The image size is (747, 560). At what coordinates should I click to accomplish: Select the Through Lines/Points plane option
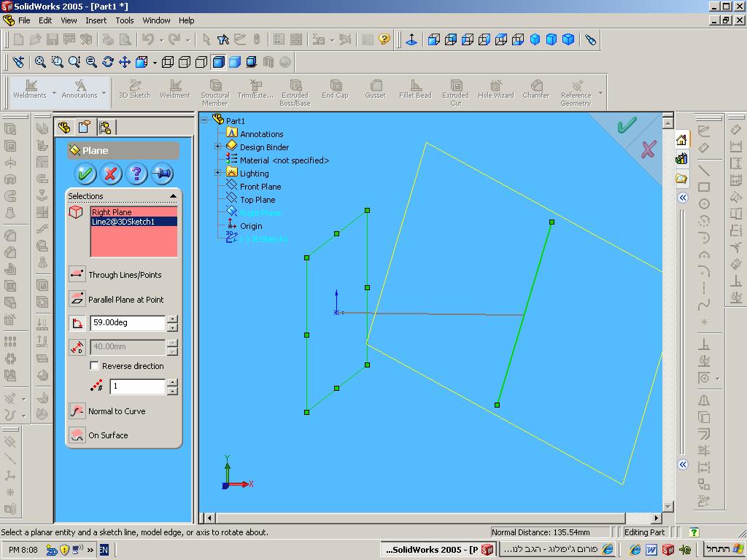77,274
